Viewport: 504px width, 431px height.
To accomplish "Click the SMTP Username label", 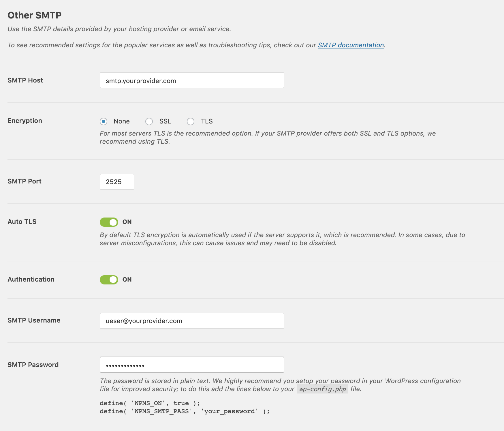I will pos(34,320).
